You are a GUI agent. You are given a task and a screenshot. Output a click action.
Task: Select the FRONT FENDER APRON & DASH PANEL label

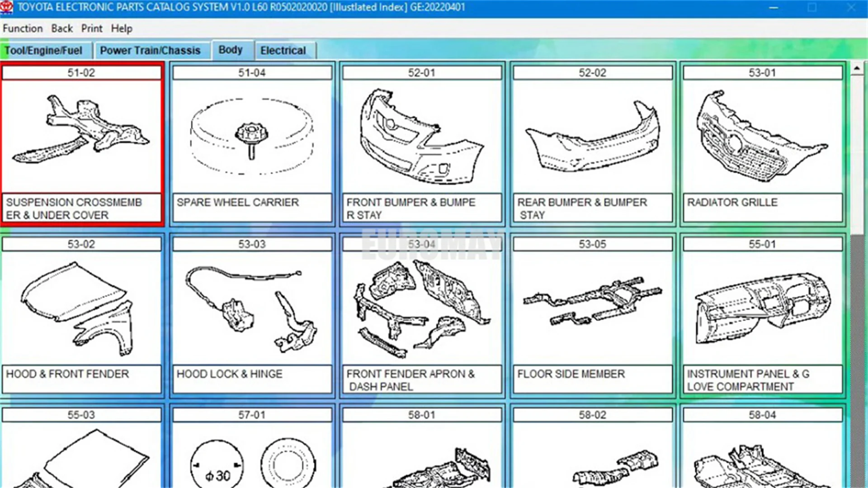click(x=422, y=379)
